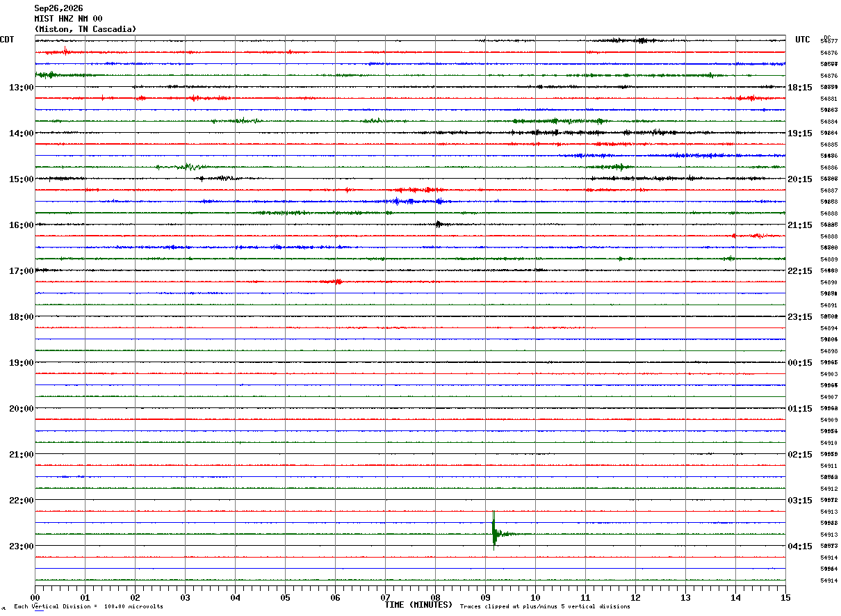
Task: Select the (Miston, TN Cascadia) location label
Action: tap(85, 29)
